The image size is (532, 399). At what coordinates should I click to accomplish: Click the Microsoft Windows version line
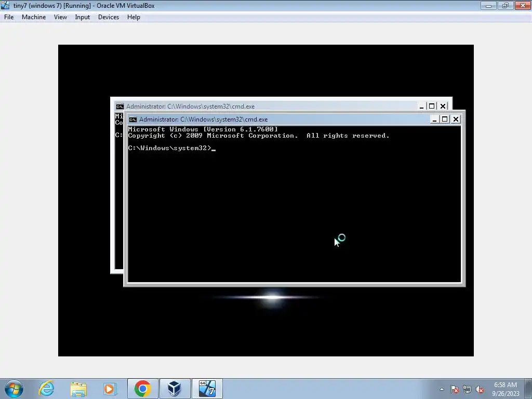coord(203,129)
